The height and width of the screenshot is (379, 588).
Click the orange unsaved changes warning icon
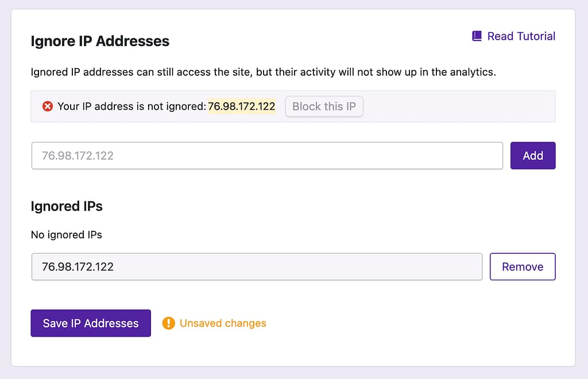click(168, 323)
